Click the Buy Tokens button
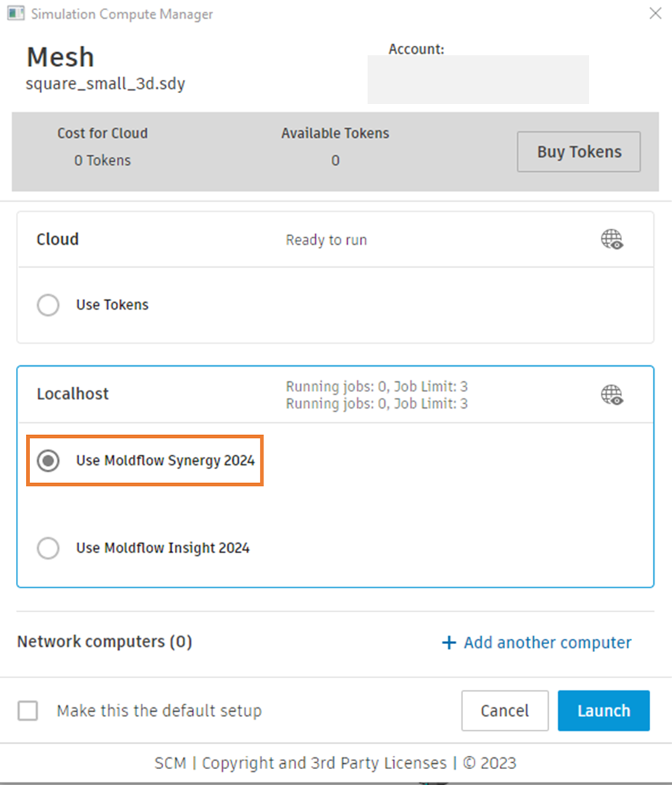 point(578,152)
